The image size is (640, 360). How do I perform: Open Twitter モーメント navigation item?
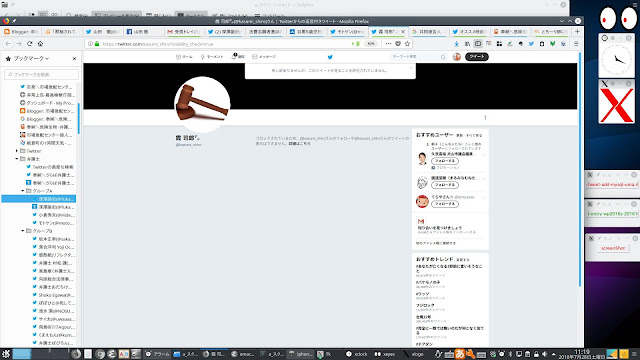(212, 57)
